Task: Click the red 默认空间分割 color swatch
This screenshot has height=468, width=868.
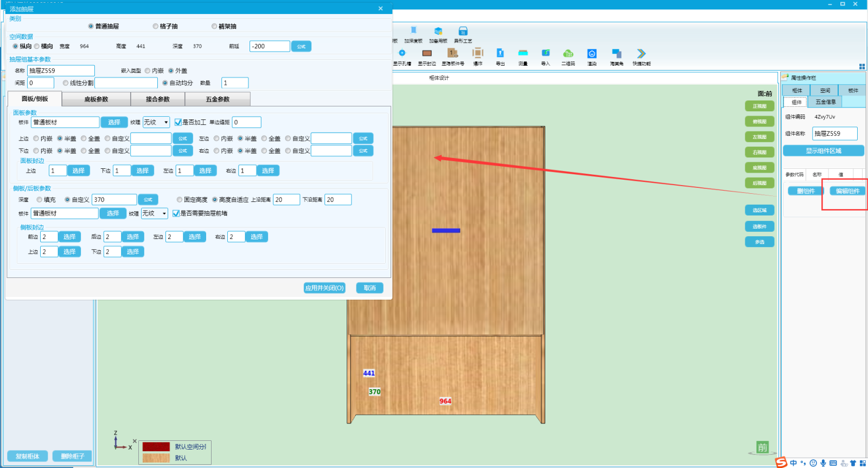Action: point(156,446)
